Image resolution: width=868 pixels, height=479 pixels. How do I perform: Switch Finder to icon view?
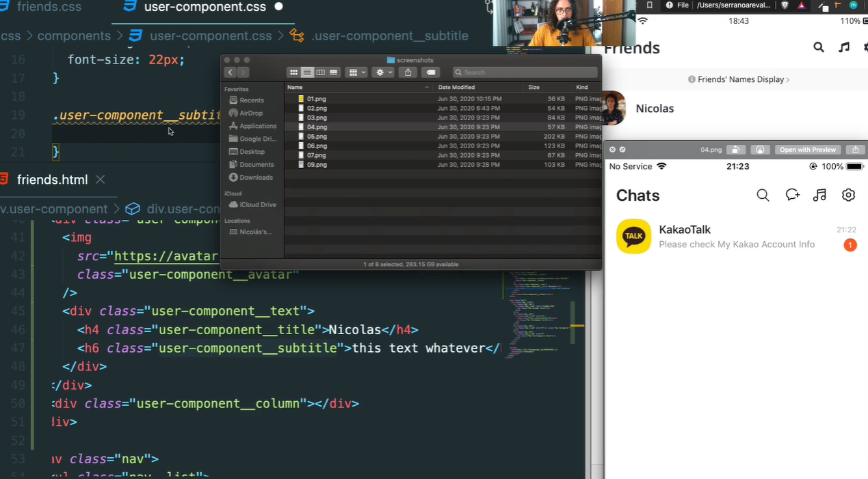[293, 72]
